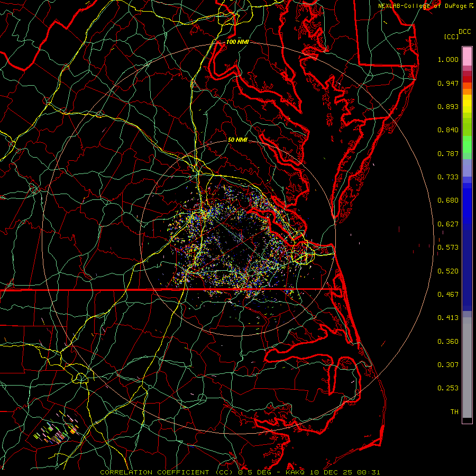Select the 50 NMI range ring label

(237, 140)
